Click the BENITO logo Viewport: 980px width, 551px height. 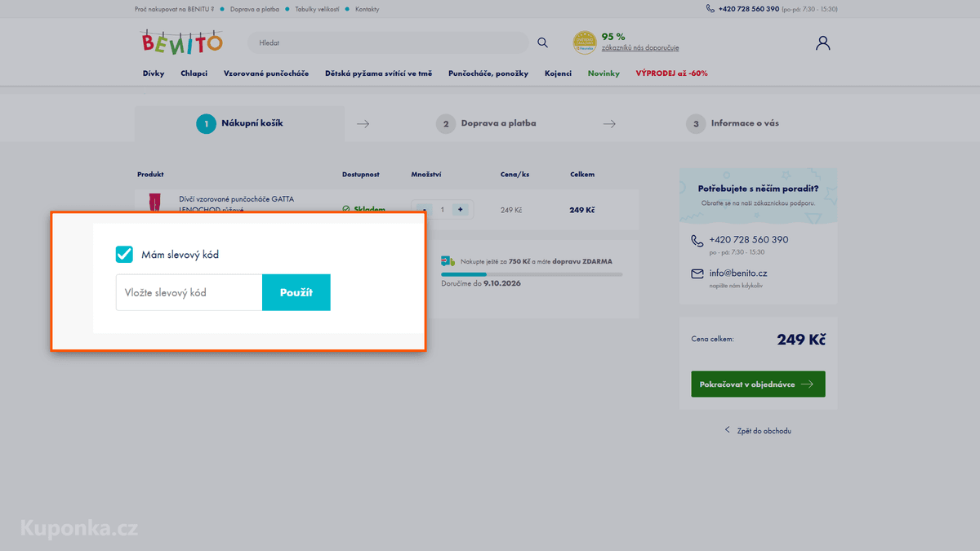pyautogui.click(x=182, y=42)
